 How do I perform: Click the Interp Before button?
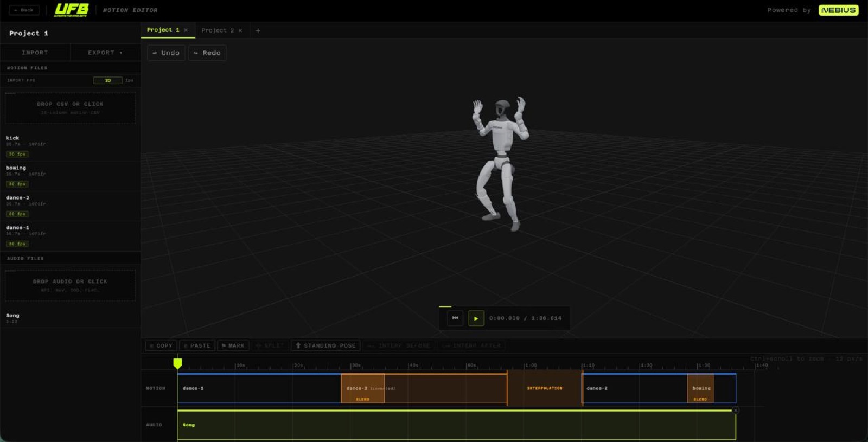[399, 345]
